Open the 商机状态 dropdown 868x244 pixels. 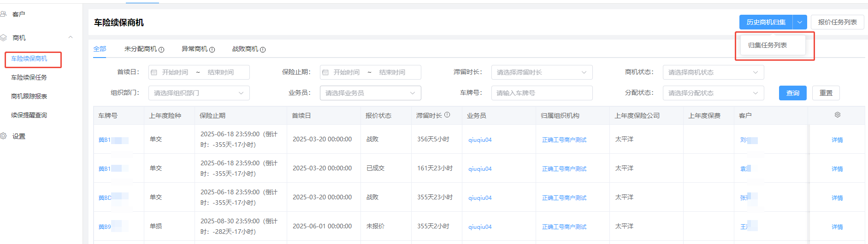pos(713,72)
